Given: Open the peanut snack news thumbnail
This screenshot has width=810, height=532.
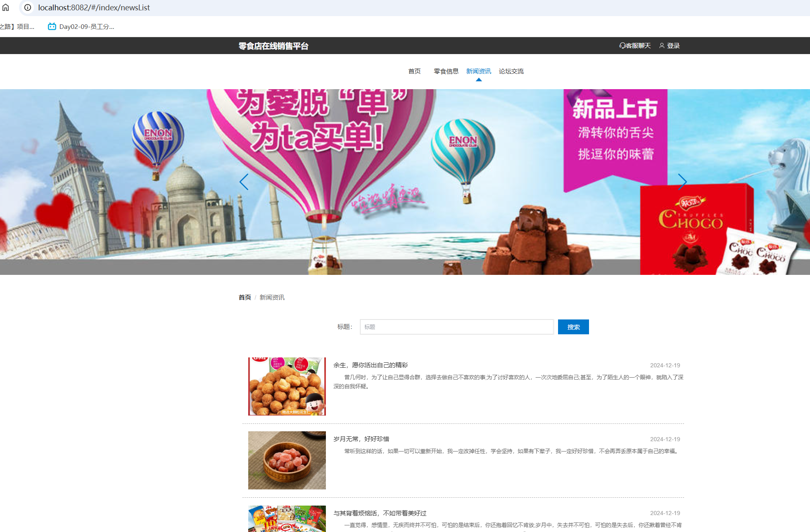Looking at the screenshot, I should click(287, 386).
